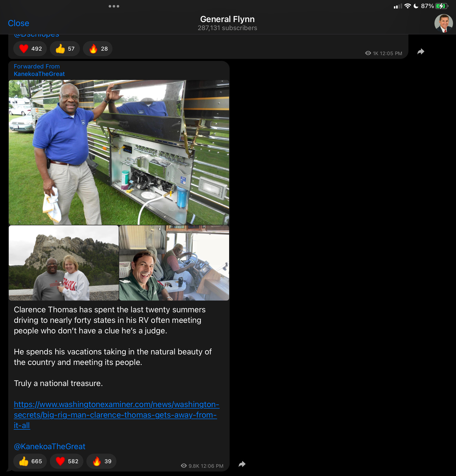
Task: Open photo of man beside RV
Action: tap(119, 152)
